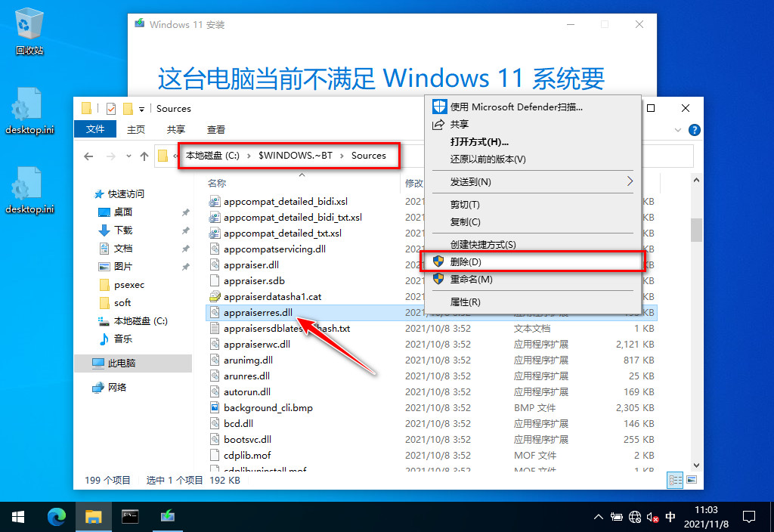Select file appraiser.sdb
The image size is (774, 532).
click(x=254, y=281)
